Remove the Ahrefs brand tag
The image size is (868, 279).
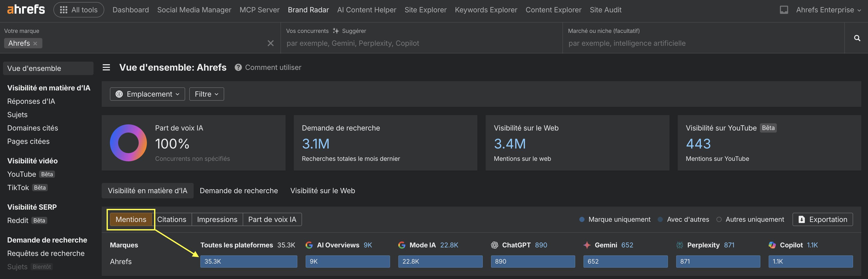35,43
